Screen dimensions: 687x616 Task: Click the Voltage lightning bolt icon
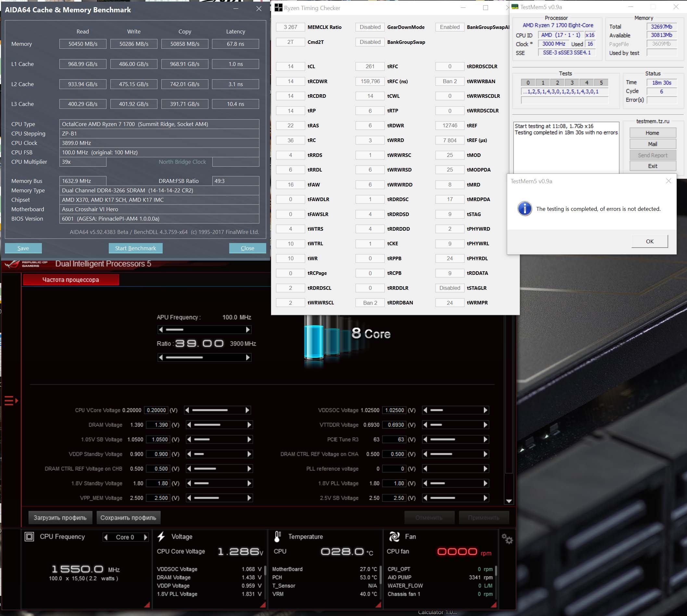pos(161,536)
